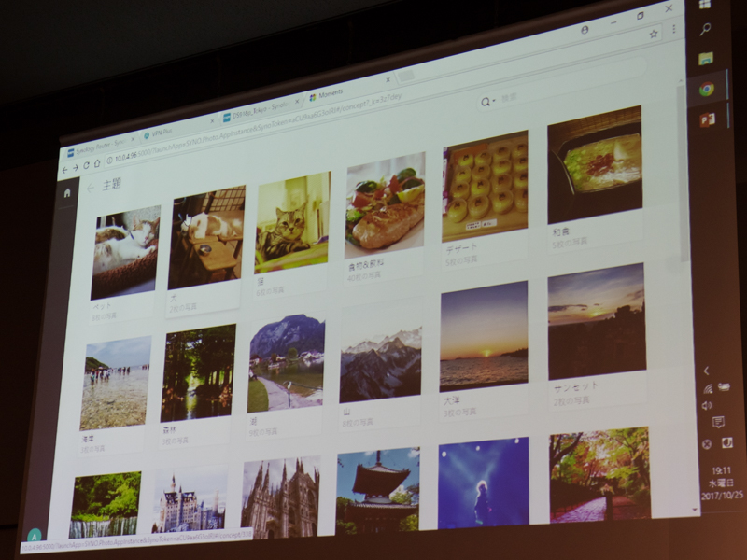Image resolution: width=747 pixels, height=560 pixels.
Task: Click the volume speaker tray icon
Action: click(x=707, y=405)
